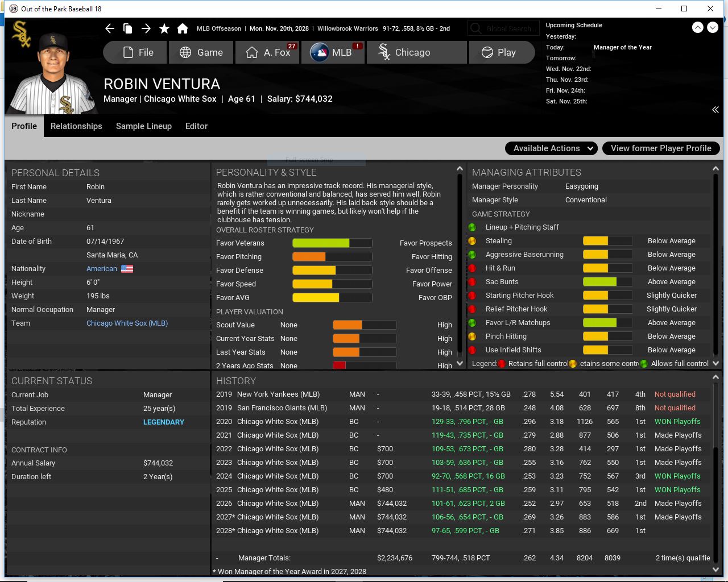This screenshot has height=582, width=728.
Task: Adjust the Favor Veterans strategy bar
Action: (332, 243)
